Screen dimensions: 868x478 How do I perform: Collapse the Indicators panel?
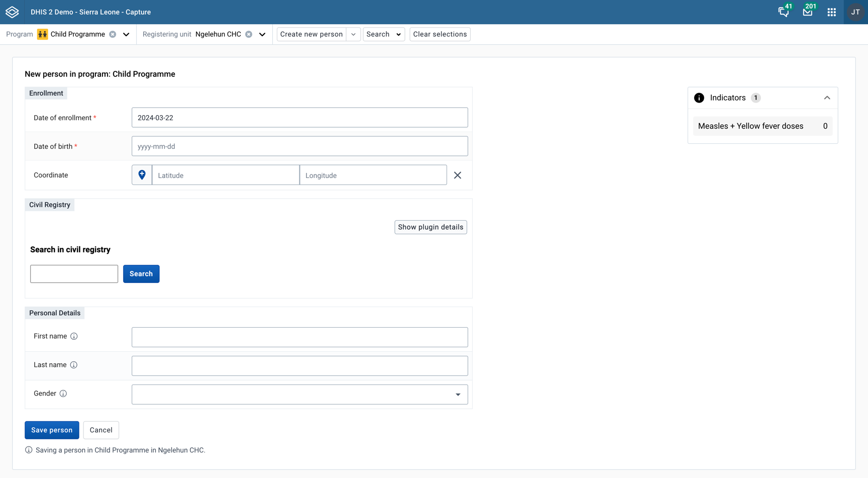click(x=827, y=98)
